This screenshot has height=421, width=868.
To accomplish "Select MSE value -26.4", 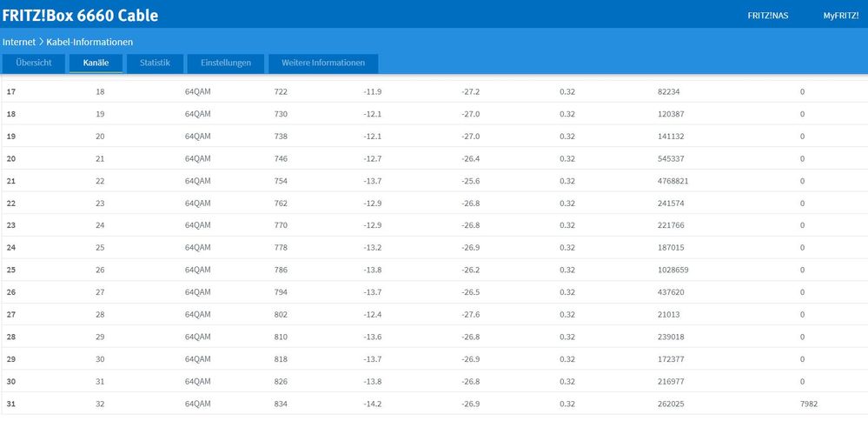I will click(471, 159).
